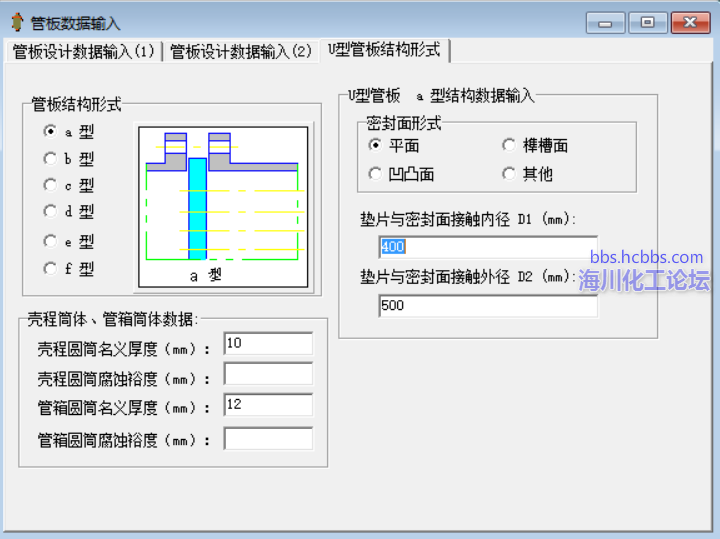Select the a 型 tubesheet structure radio
Viewport: 720px width, 539px height.
68,132
